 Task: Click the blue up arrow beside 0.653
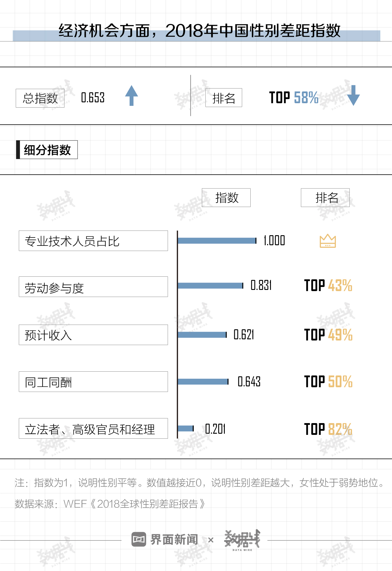131,95
